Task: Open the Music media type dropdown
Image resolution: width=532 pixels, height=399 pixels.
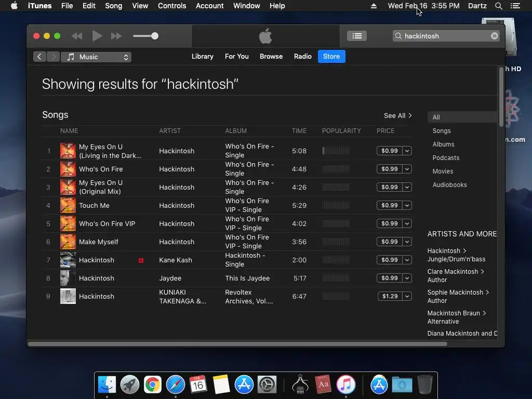Action: (x=96, y=57)
